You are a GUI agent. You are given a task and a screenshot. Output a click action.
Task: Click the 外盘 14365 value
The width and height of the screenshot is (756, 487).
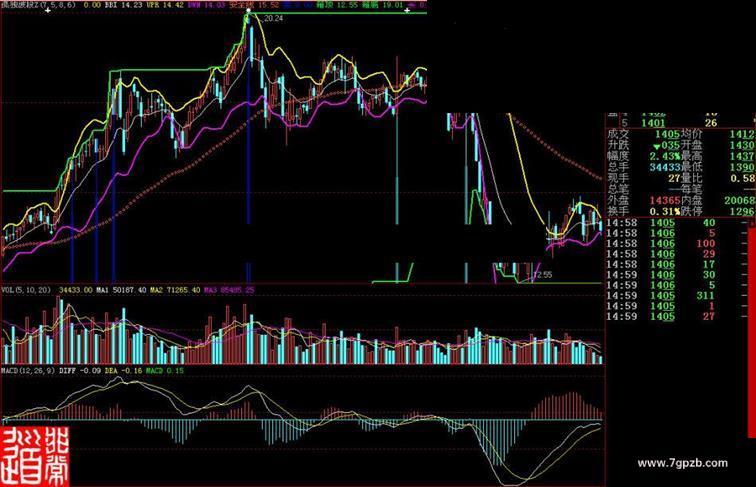(x=665, y=200)
